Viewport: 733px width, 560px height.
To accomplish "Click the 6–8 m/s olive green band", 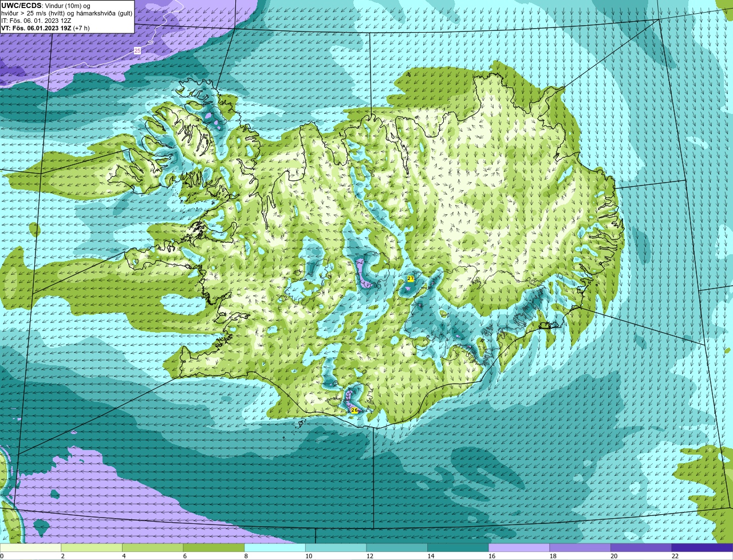I will click(214, 548).
